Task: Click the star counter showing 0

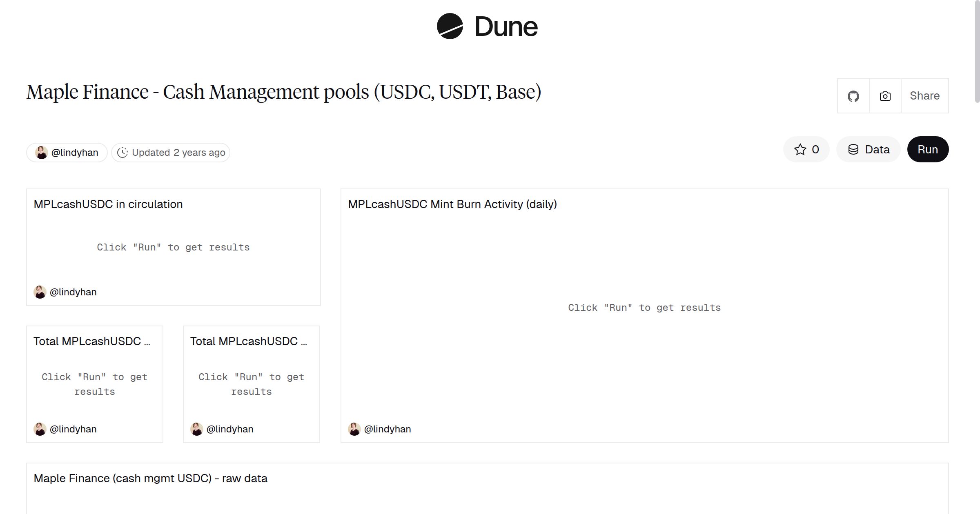Action: pyautogui.click(x=815, y=149)
